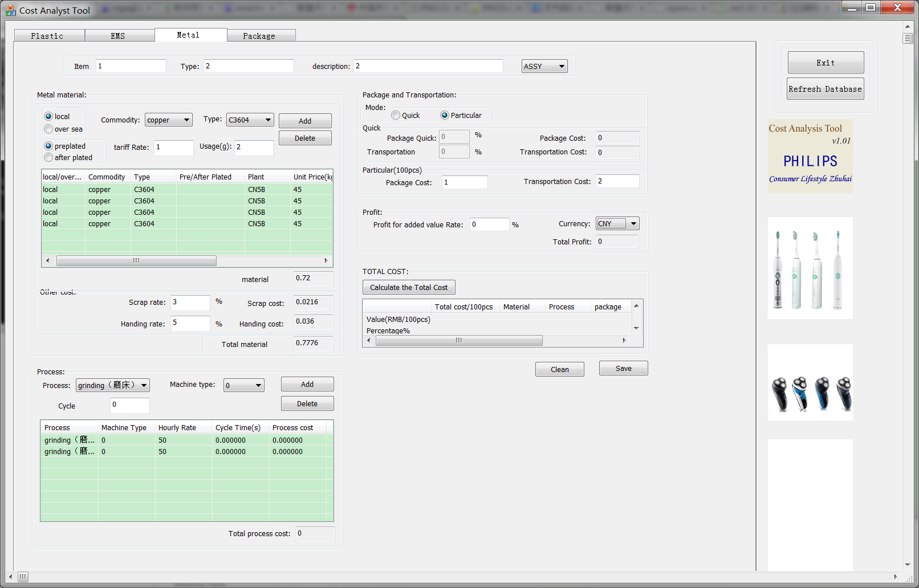This screenshot has width=919, height=588.
Task: Click the Scrap rate input field
Action: 190,303
